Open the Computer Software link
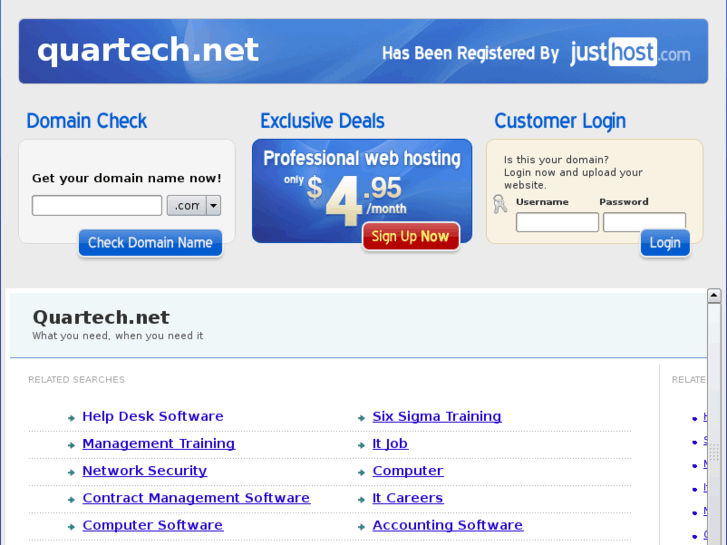The image size is (727, 545). tap(153, 525)
